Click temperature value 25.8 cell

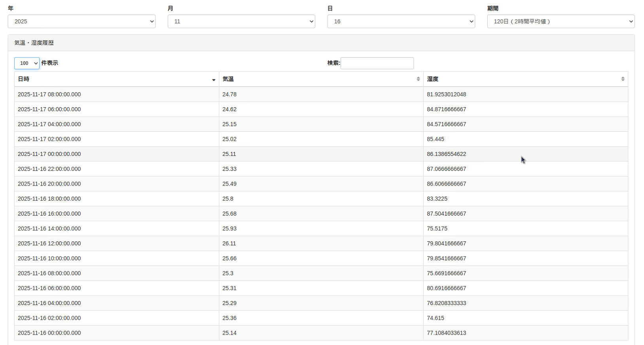point(228,199)
